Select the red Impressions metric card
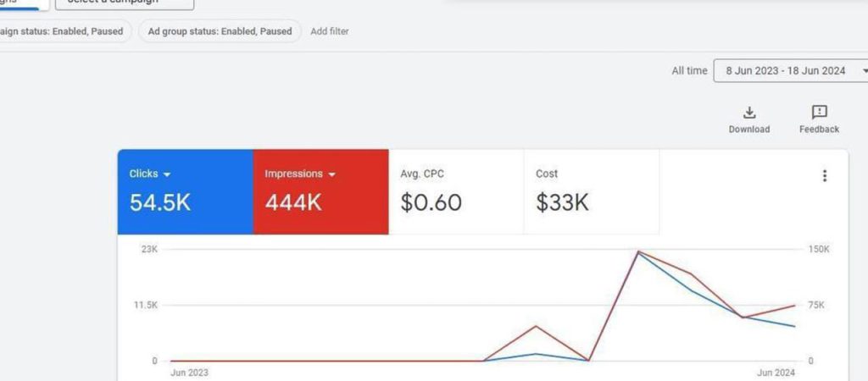The width and height of the screenshot is (868, 381). [x=320, y=191]
